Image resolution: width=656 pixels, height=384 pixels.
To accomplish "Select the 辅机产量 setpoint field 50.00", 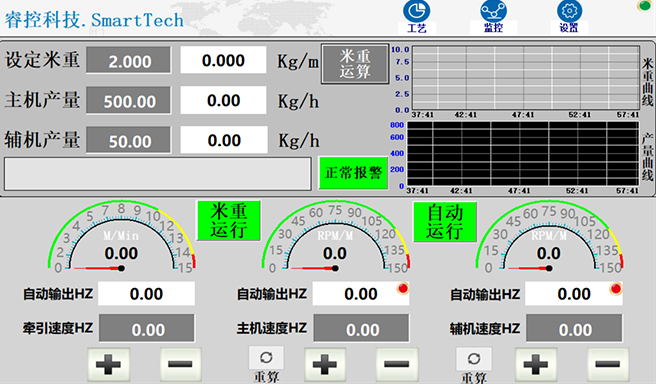I will pyautogui.click(x=129, y=141).
